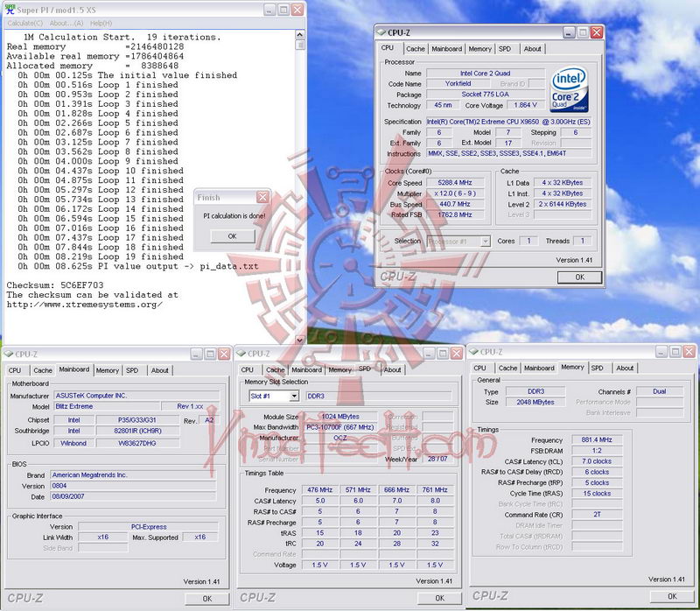Click the CPU-Z icon in Mainboard window title
Image resolution: width=700 pixels, height=611 pixels.
[9, 355]
